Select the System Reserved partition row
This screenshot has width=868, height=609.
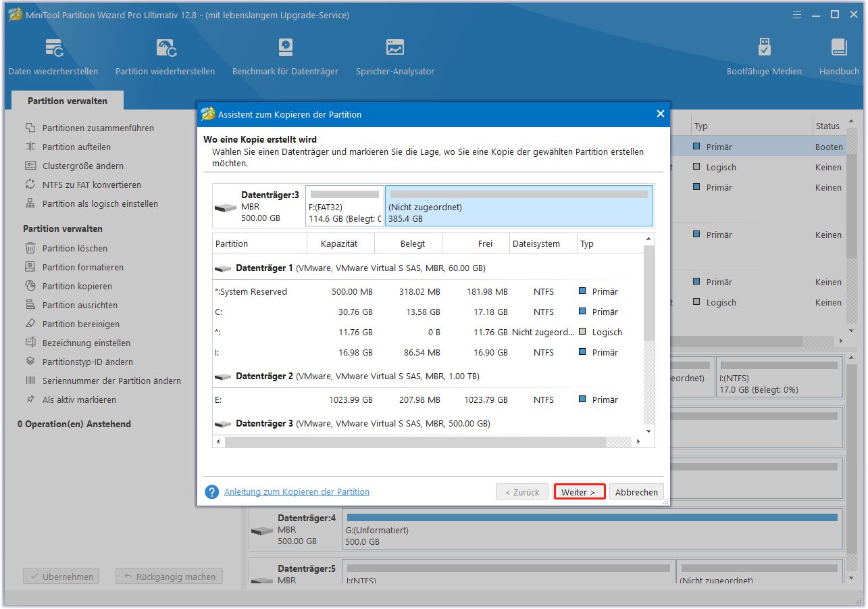pos(428,291)
